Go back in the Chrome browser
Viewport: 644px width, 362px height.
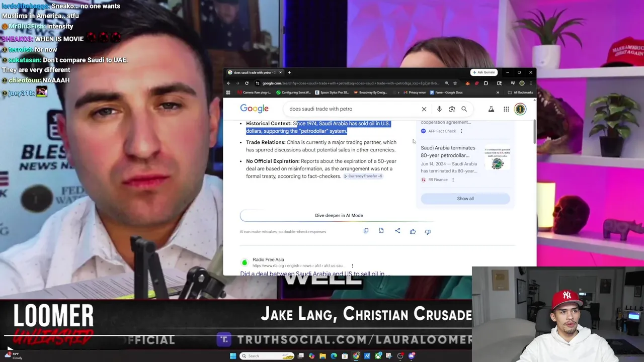[229, 83]
